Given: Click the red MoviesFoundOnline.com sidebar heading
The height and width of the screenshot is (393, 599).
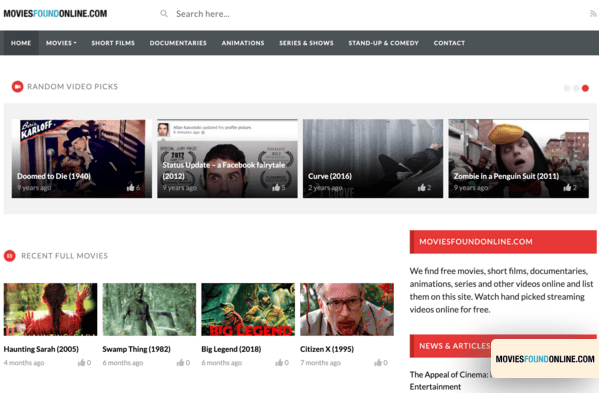Looking at the screenshot, I should click(x=503, y=242).
